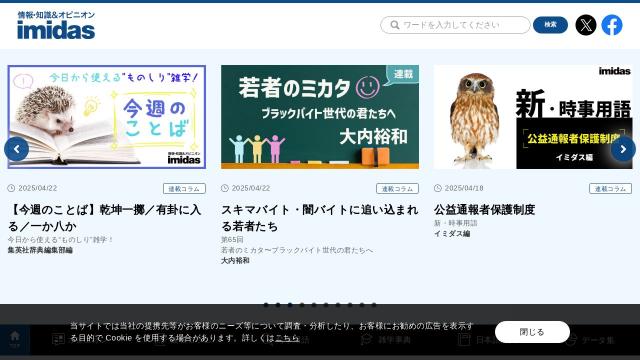Viewport: 640px width, 360px height.
Task: Click 連載コラム tag on first article
Action: coord(184,189)
